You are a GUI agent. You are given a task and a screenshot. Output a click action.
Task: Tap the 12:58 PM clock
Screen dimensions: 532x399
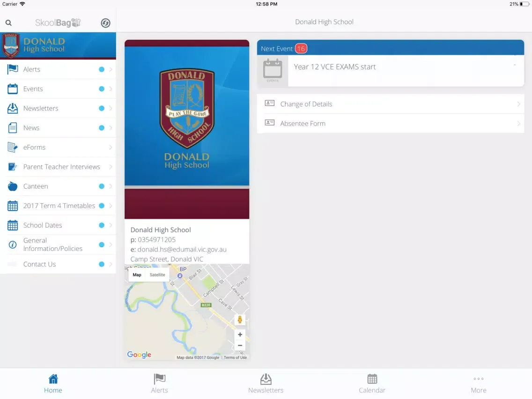point(266,4)
